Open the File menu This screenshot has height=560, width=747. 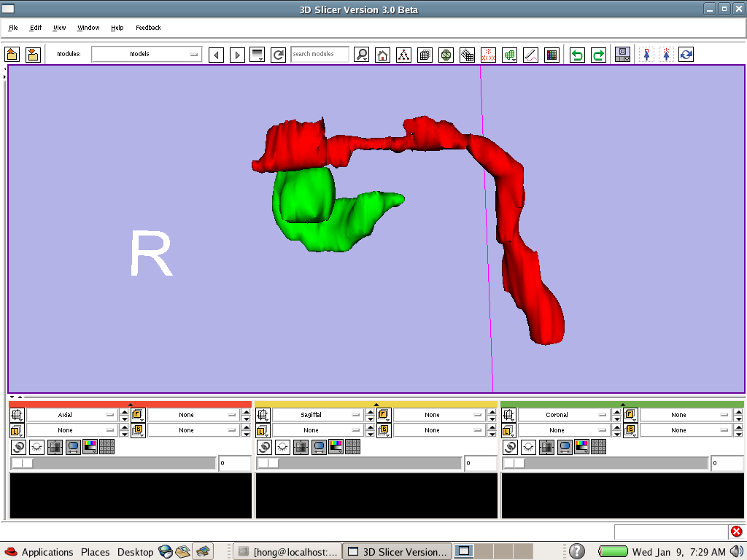(x=13, y=28)
